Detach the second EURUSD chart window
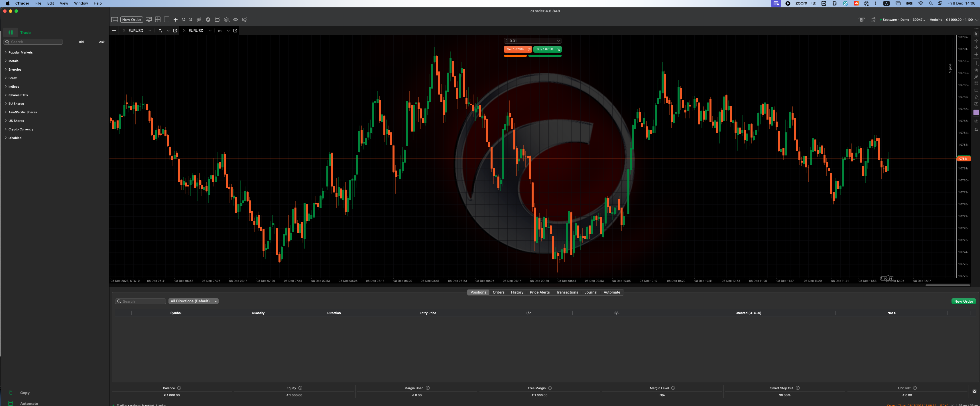Viewport: 980px width, 406px height. [235, 30]
